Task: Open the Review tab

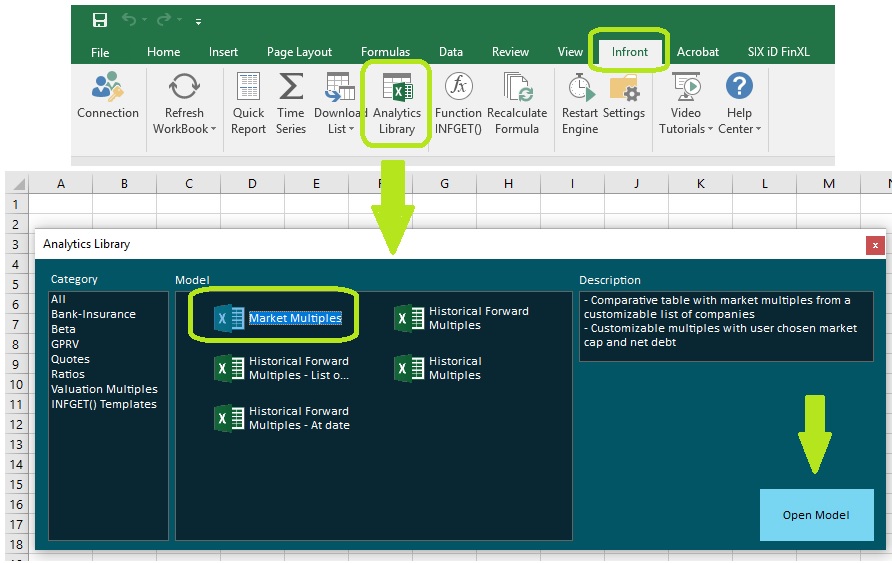Action: 510,52
